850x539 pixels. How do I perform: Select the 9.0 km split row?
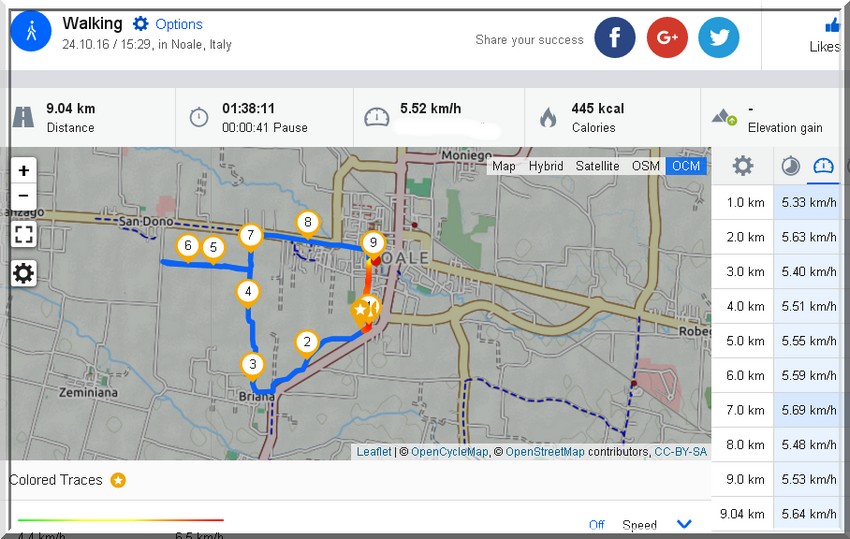pyautogui.click(x=776, y=480)
